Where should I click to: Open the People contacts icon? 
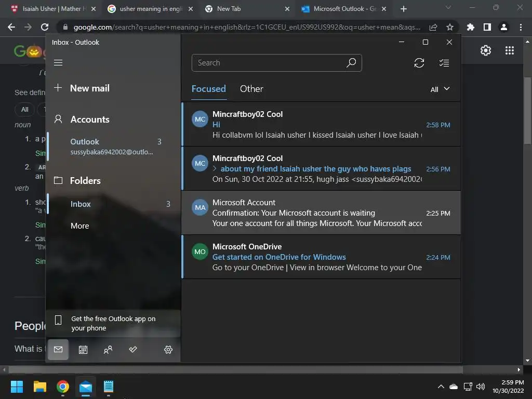pos(108,350)
